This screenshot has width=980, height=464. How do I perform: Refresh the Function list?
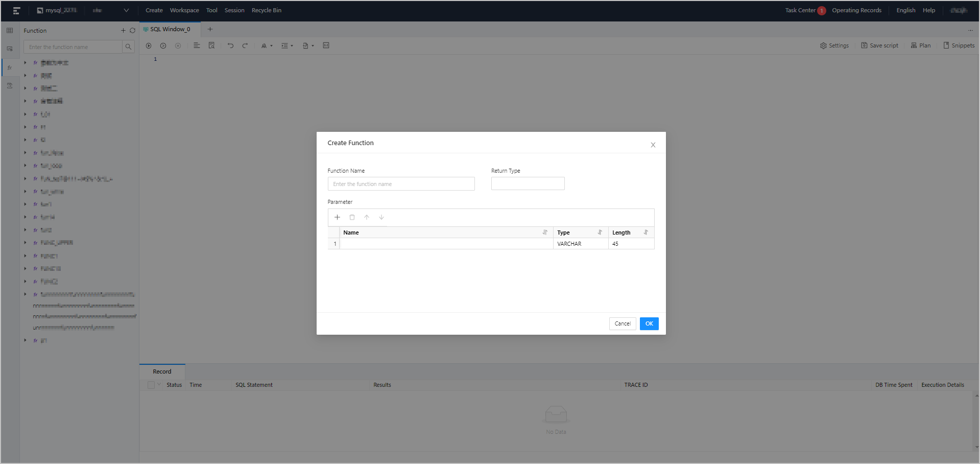click(x=132, y=30)
